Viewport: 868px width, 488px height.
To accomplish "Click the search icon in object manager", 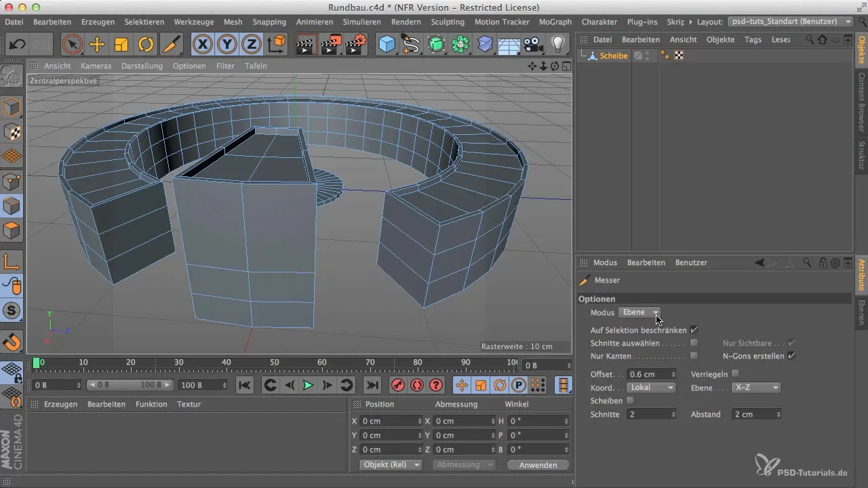I will (x=809, y=39).
